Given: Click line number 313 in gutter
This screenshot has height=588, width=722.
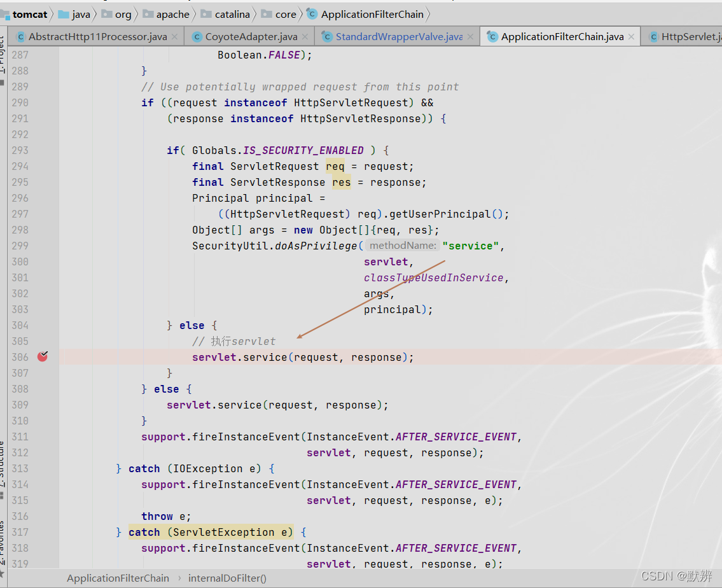Looking at the screenshot, I should [20, 469].
